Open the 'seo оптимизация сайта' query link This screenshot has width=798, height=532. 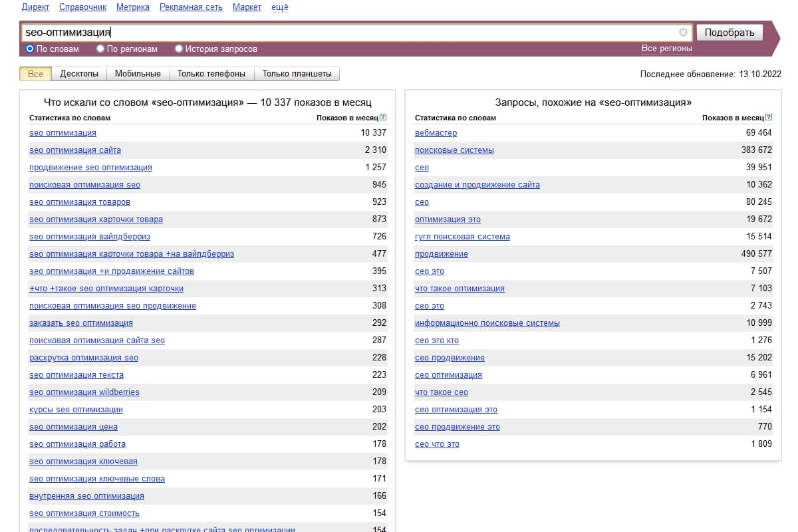(75, 150)
